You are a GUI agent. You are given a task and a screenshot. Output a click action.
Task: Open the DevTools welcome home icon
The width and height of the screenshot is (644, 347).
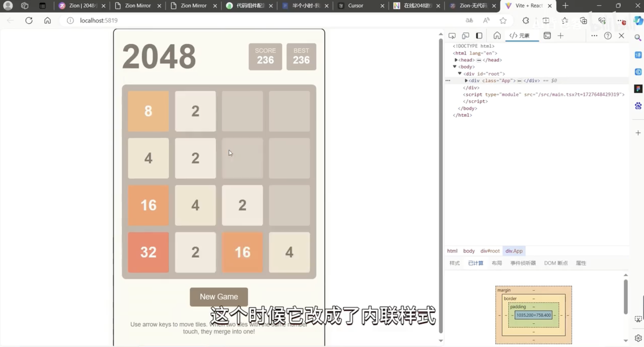click(x=497, y=36)
